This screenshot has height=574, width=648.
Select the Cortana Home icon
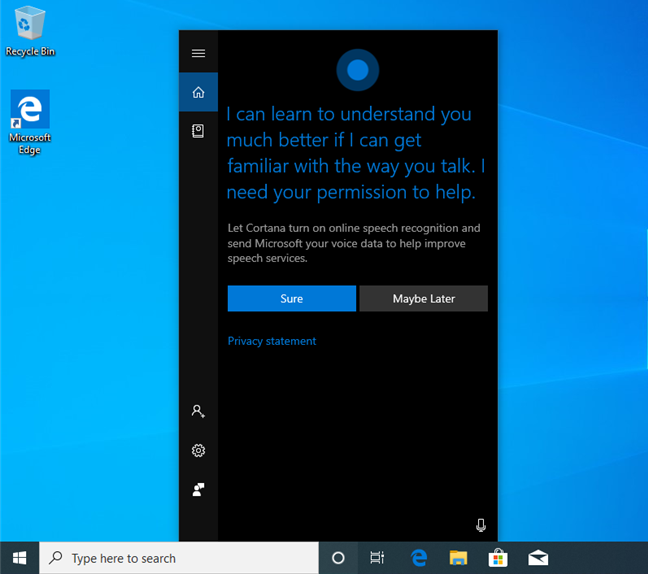coord(198,92)
